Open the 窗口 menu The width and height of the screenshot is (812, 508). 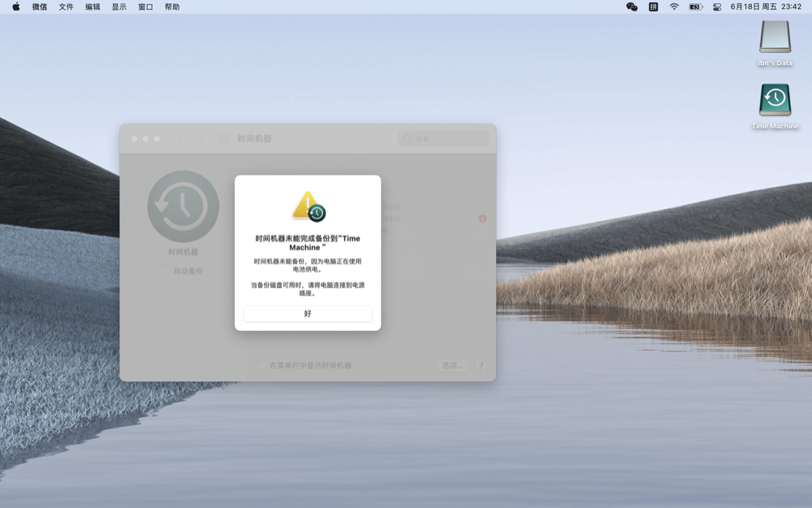coord(145,6)
